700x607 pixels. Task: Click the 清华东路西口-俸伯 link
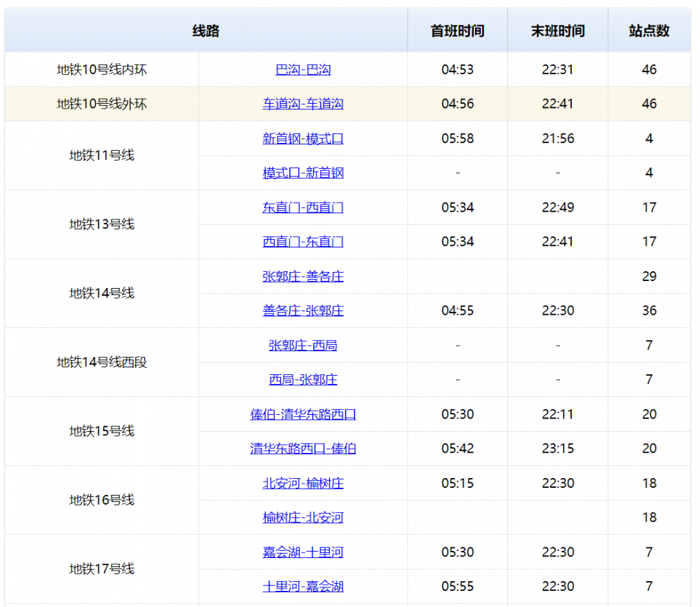pos(303,449)
